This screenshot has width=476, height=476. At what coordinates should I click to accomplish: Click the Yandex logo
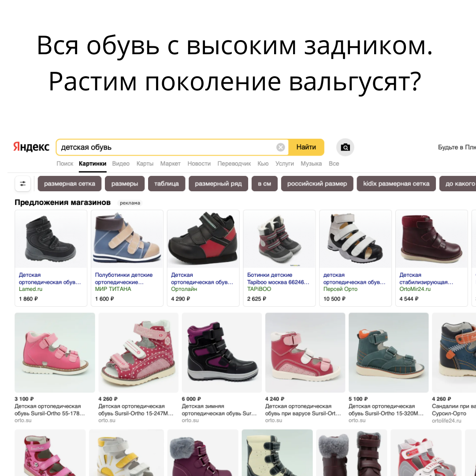(31, 147)
